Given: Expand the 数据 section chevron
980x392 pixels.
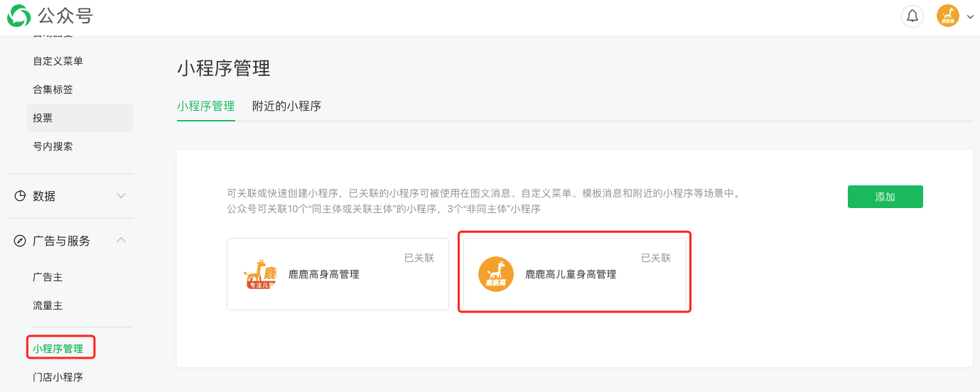Looking at the screenshot, I should pyautogui.click(x=122, y=196).
